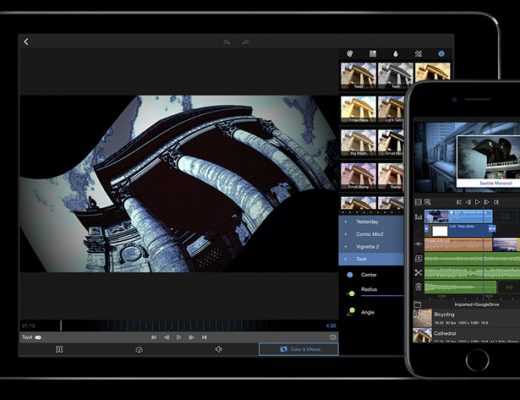
Task: Select the blue video clip in the iPhone timeline
Action: [458, 216]
